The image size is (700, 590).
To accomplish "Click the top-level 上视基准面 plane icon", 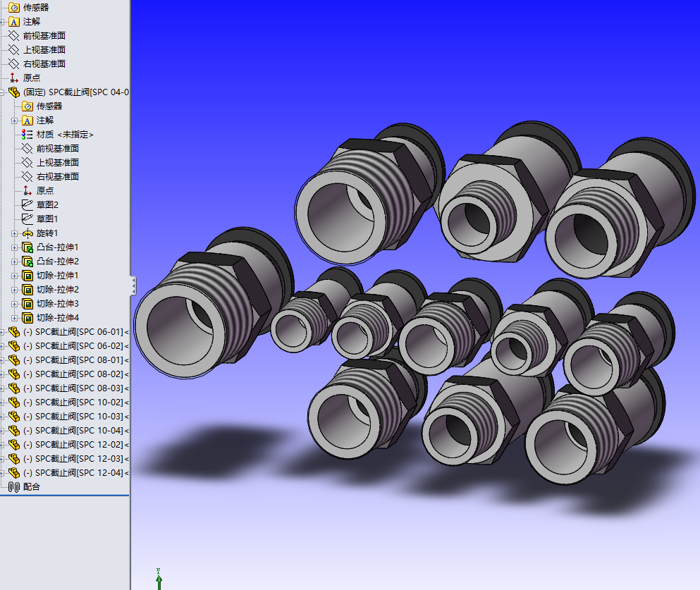I will coord(14,50).
